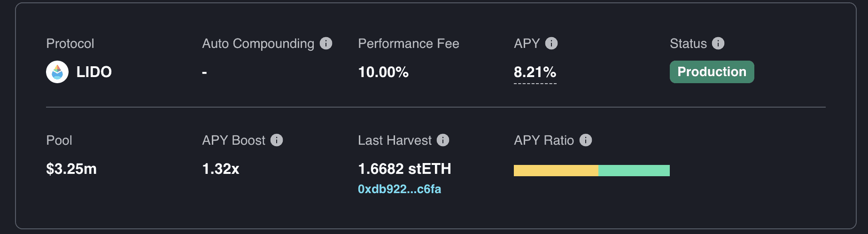Click the underlined 8.21% APY value
This screenshot has width=868, height=234.
click(535, 72)
